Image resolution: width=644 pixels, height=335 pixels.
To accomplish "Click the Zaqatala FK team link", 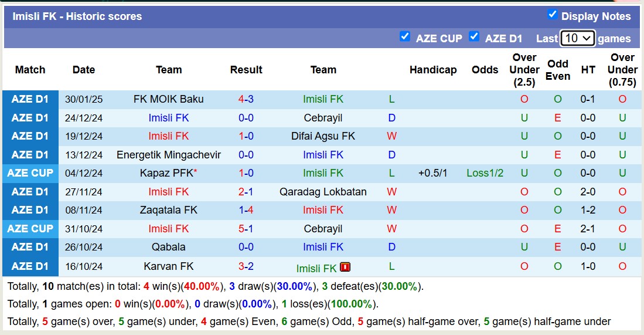I will tap(169, 210).
